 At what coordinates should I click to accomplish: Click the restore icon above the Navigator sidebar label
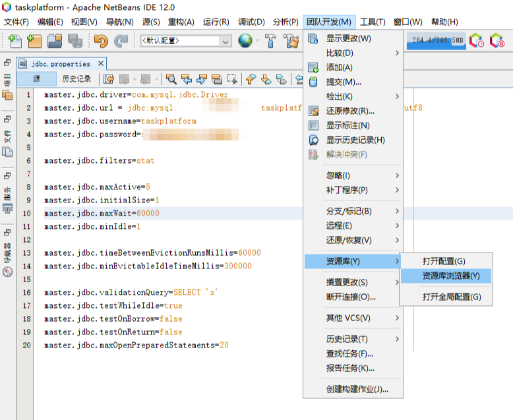(x=7, y=233)
